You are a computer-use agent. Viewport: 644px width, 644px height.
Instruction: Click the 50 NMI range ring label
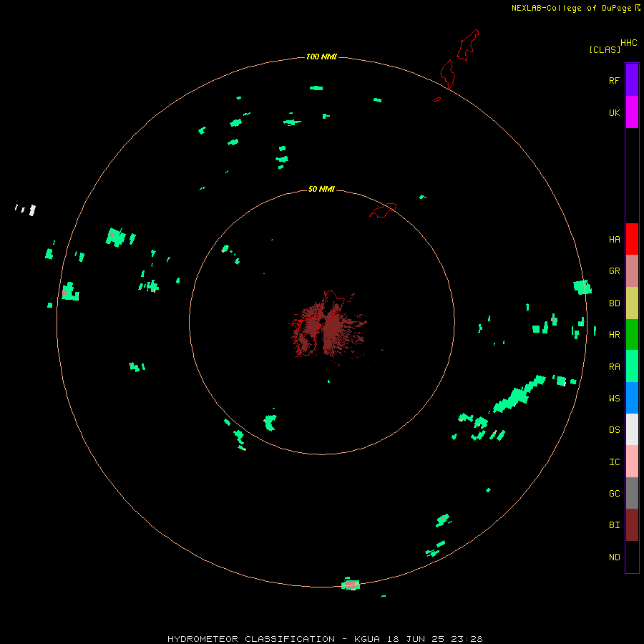(x=321, y=189)
